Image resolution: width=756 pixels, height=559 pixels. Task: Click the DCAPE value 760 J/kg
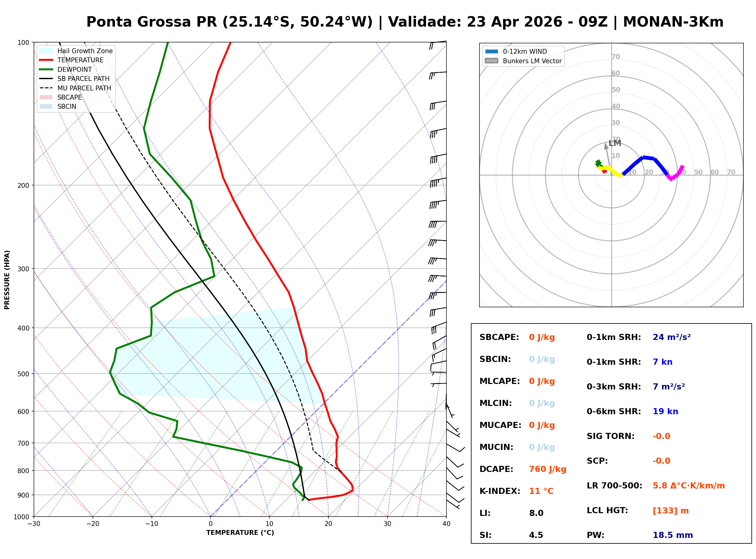(547, 469)
